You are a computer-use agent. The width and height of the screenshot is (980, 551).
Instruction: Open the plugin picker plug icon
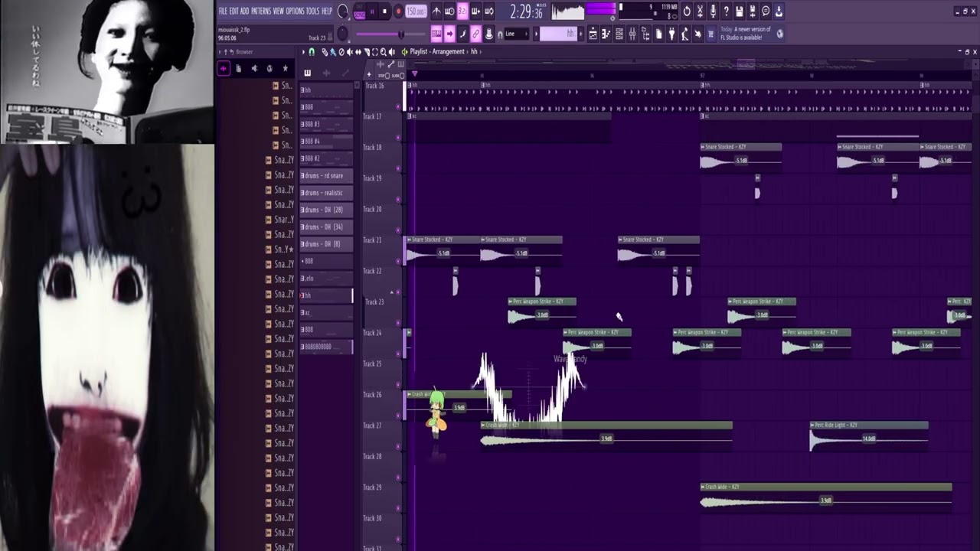(x=671, y=34)
